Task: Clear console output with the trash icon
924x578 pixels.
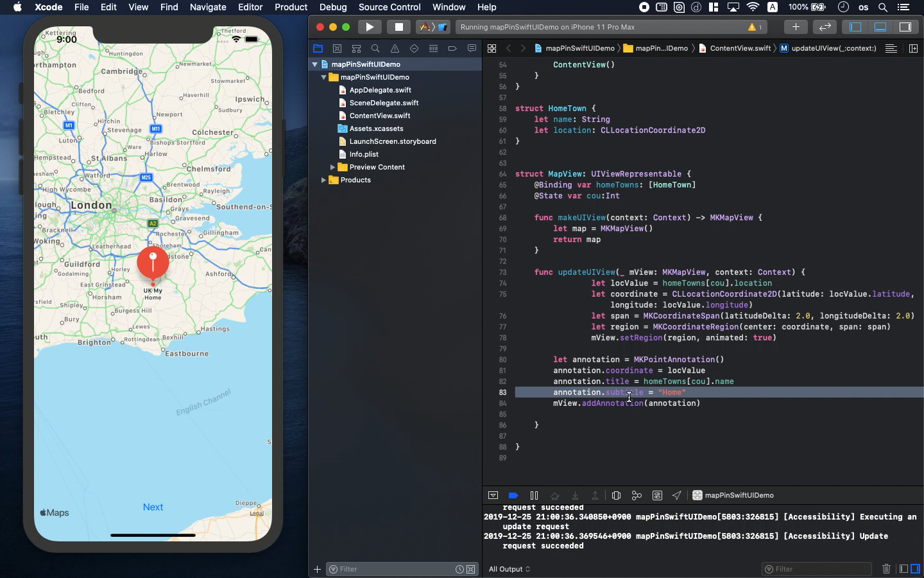Action: click(x=886, y=569)
